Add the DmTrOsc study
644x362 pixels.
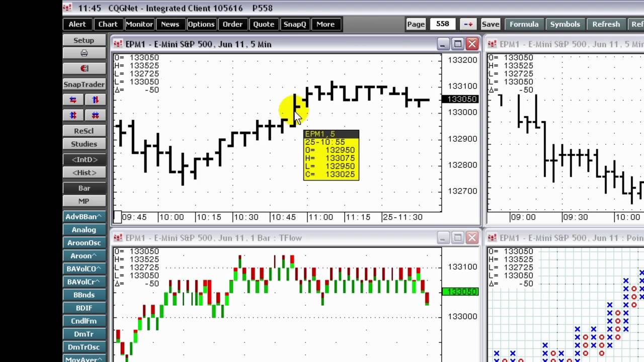point(84,347)
